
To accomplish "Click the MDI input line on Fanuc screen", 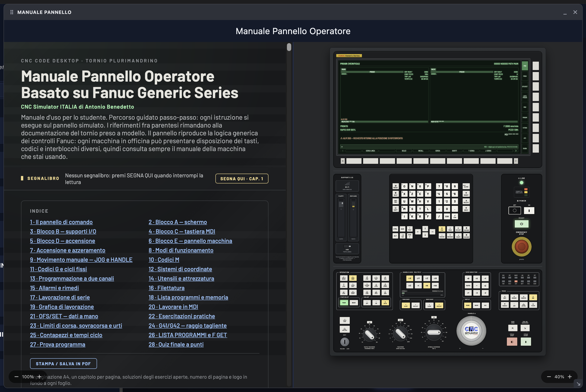I will coord(429,147).
